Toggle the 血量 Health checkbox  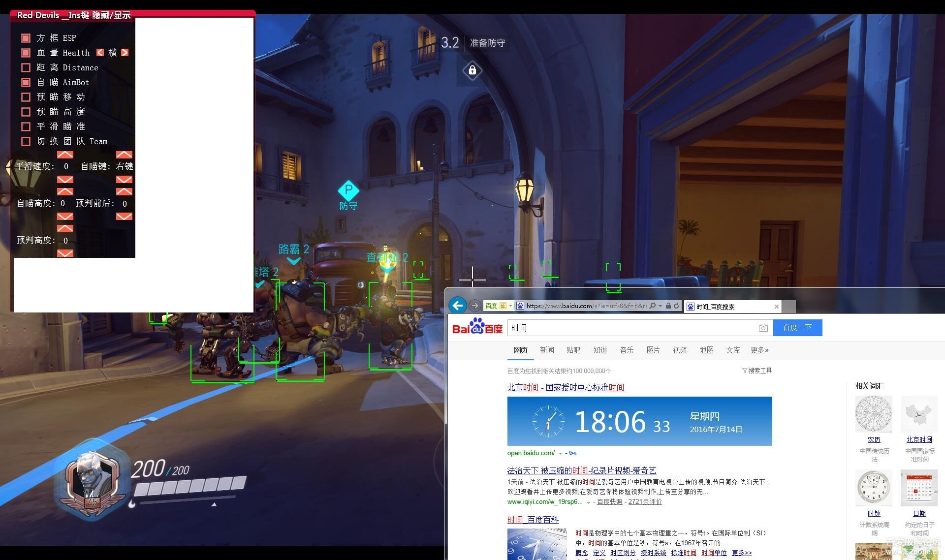tap(26, 53)
